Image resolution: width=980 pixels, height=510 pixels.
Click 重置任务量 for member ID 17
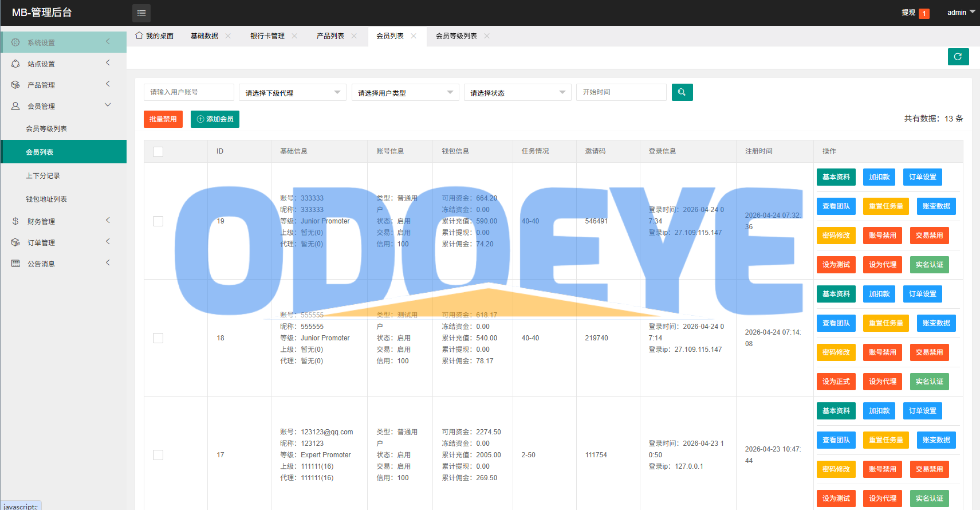click(x=886, y=440)
